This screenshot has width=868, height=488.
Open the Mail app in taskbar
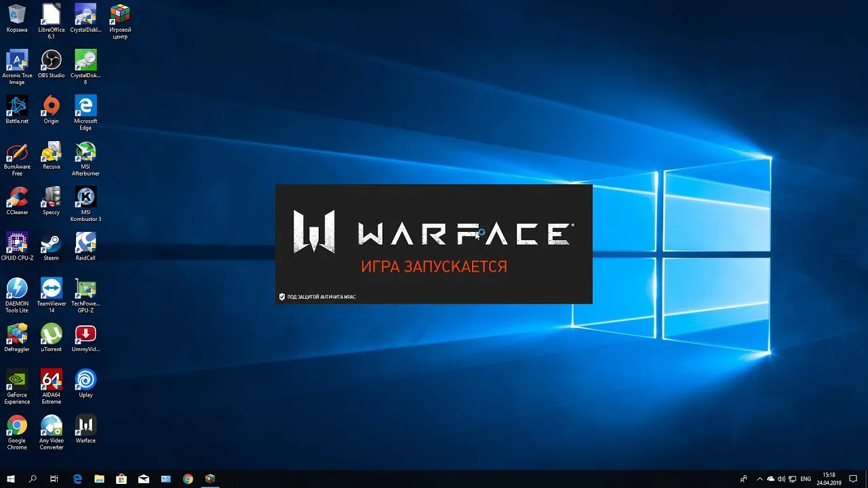[144, 479]
